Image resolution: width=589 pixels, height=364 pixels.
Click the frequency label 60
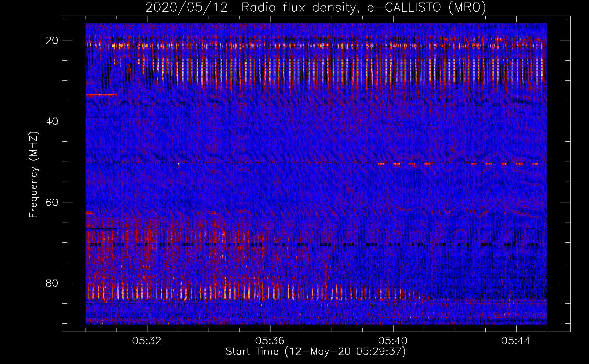(x=52, y=202)
